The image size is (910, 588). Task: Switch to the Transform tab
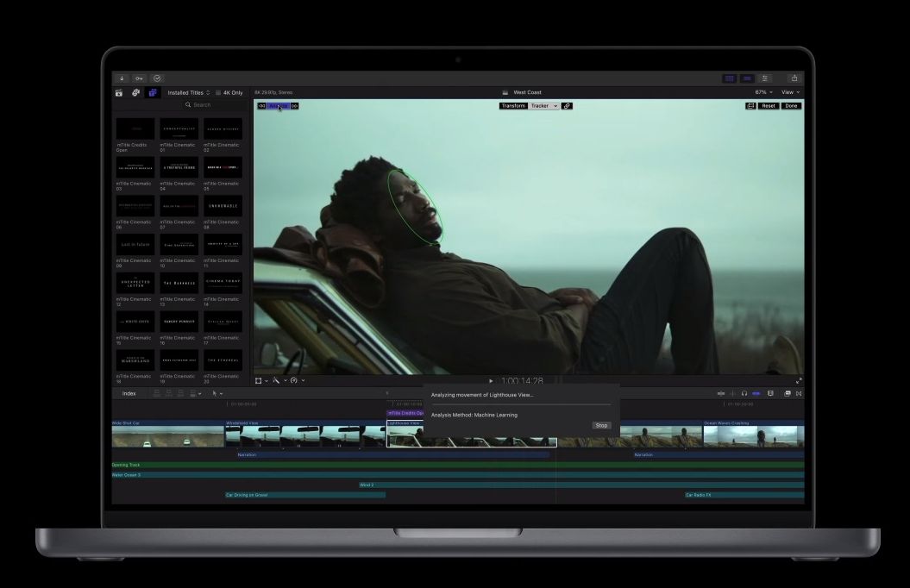[513, 106]
